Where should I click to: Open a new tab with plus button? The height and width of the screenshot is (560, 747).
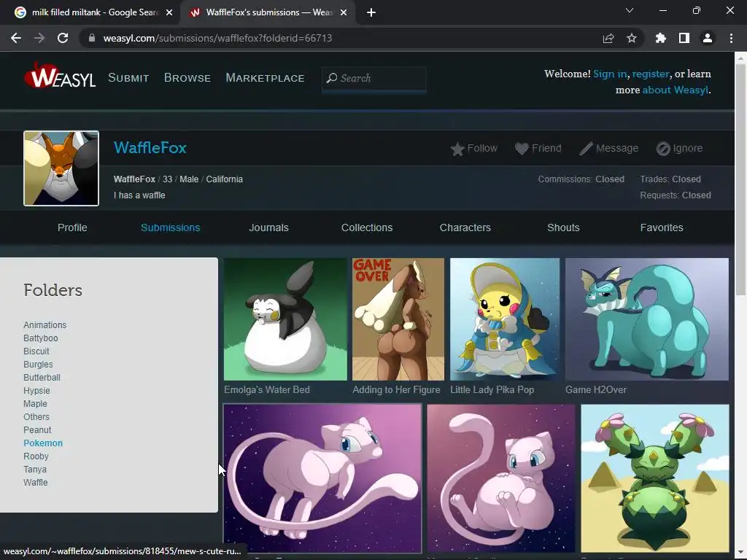click(x=371, y=13)
